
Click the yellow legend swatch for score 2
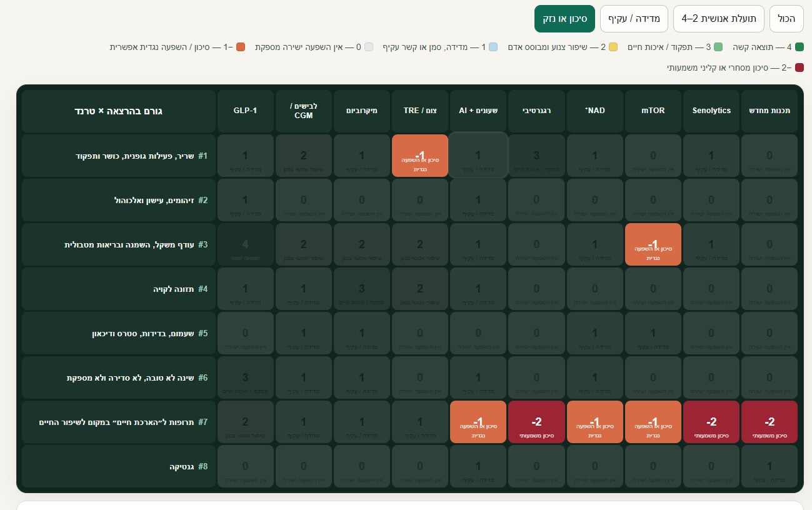(613, 47)
